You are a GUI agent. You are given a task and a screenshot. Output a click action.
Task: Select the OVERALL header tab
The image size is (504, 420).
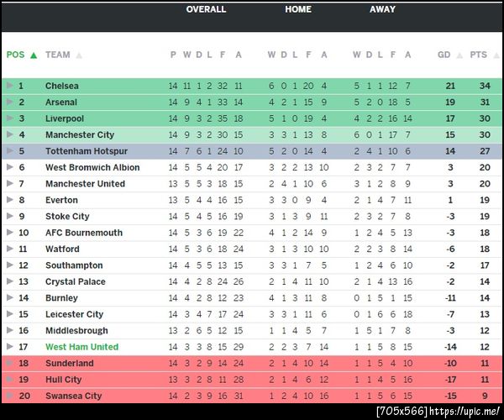click(x=206, y=10)
